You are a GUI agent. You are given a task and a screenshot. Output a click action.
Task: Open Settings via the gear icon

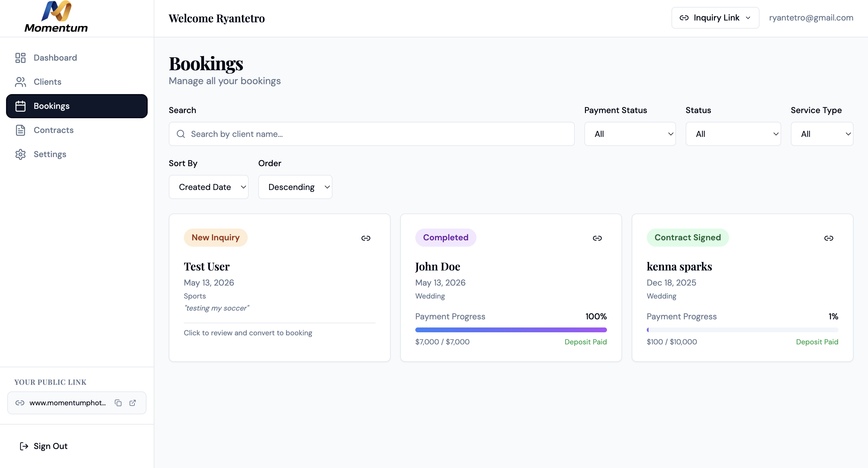point(20,154)
